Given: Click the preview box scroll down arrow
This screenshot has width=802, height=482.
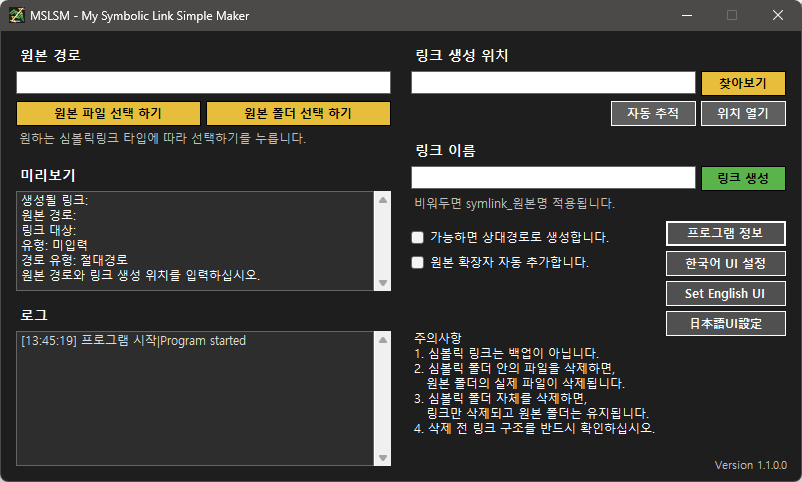Looking at the screenshot, I should 383,283.
